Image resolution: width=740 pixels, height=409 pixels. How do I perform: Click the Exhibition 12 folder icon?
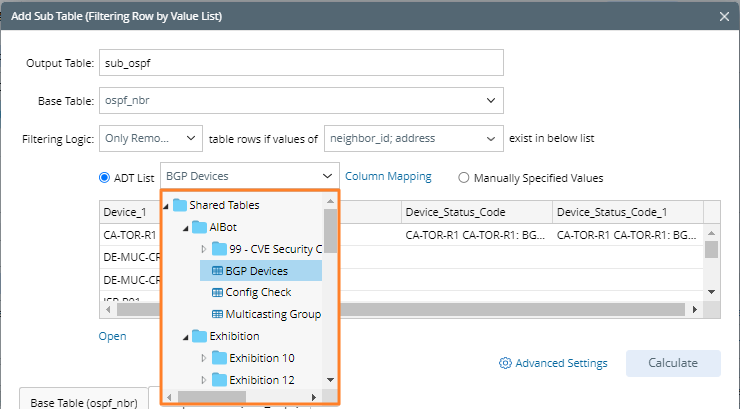click(218, 380)
